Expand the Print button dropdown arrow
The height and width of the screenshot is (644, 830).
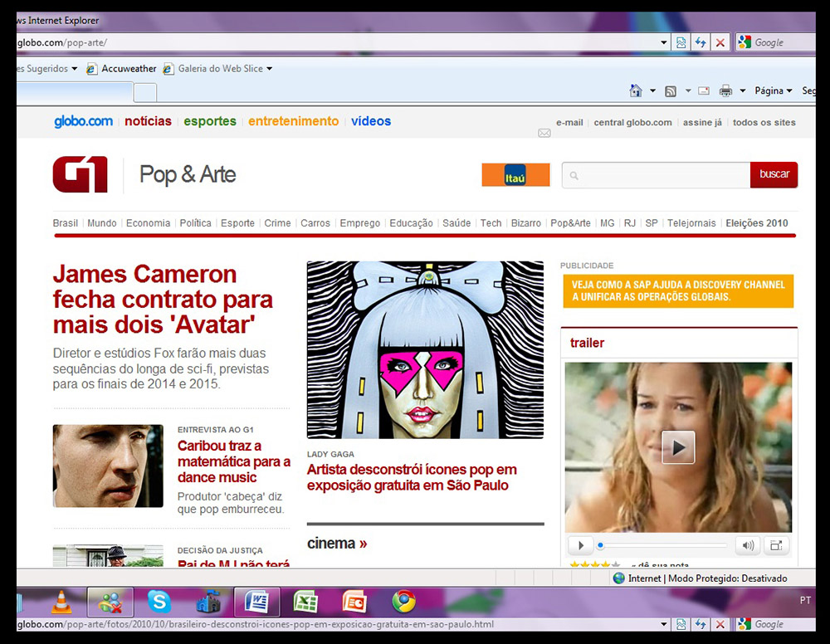point(743,91)
